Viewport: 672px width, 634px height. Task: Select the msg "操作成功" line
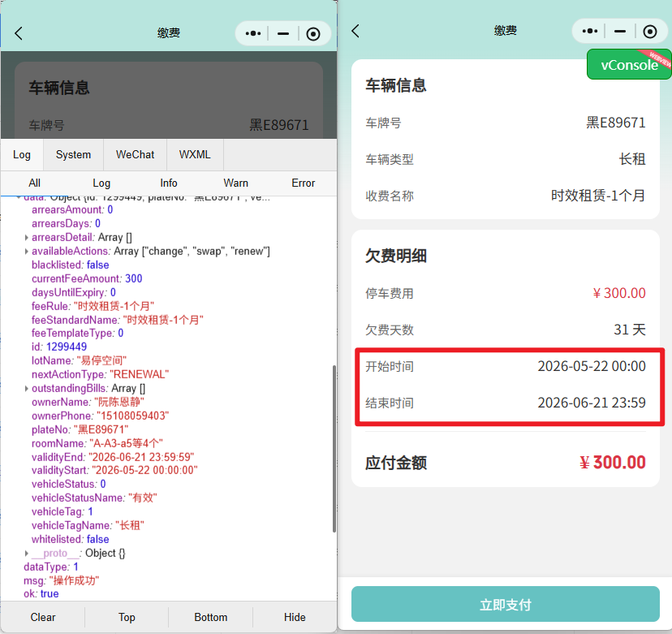[x=62, y=581]
